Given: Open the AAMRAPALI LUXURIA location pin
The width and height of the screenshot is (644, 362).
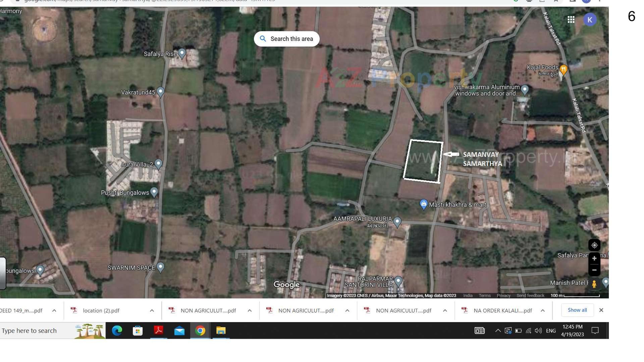Looking at the screenshot, I should (398, 221).
